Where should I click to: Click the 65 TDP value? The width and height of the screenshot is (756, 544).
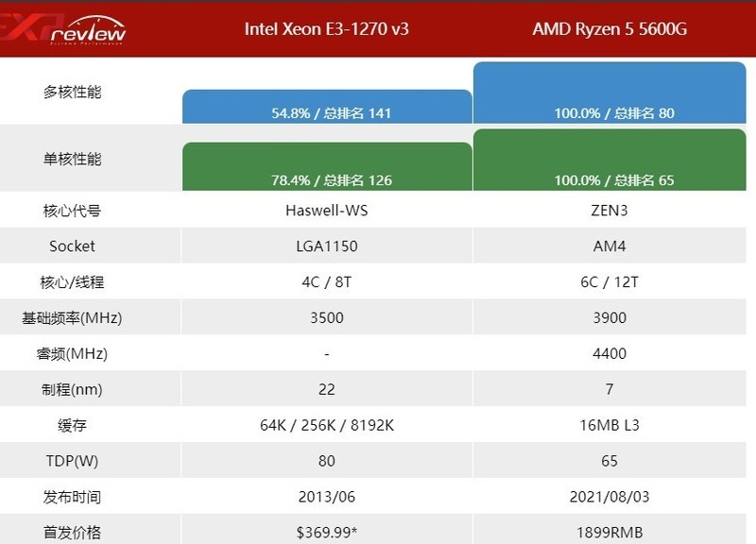[x=610, y=461]
